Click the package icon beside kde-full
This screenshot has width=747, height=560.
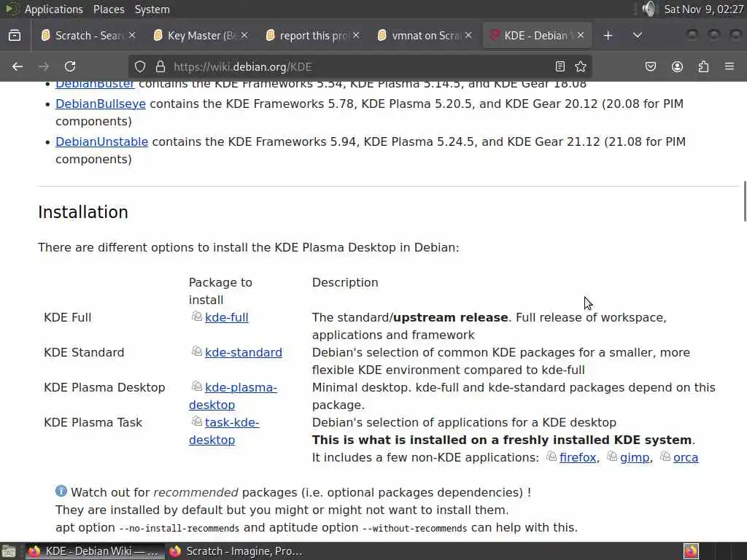(197, 316)
